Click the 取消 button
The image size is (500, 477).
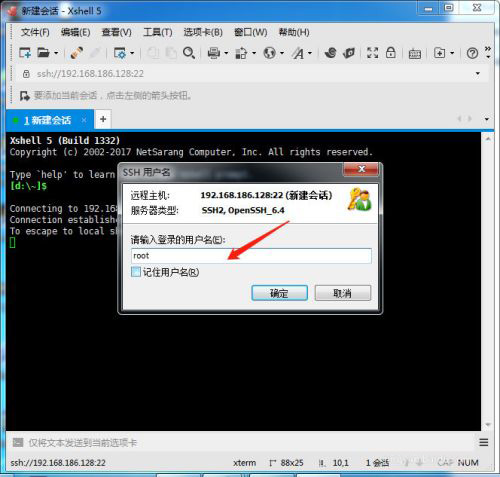[342, 293]
